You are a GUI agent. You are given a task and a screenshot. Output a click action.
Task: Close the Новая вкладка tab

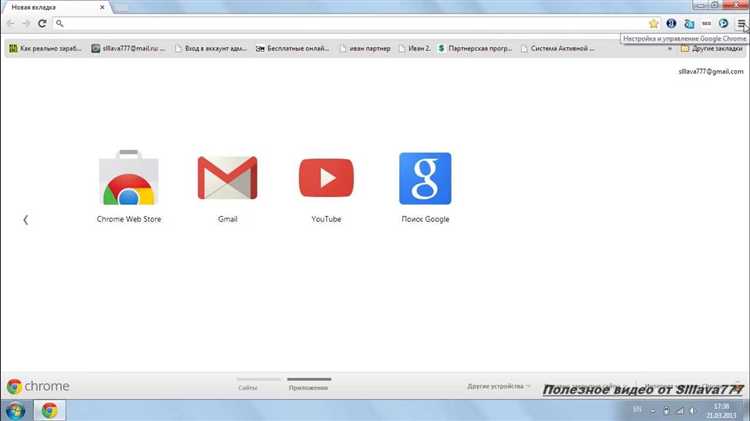click(x=102, y=7)
